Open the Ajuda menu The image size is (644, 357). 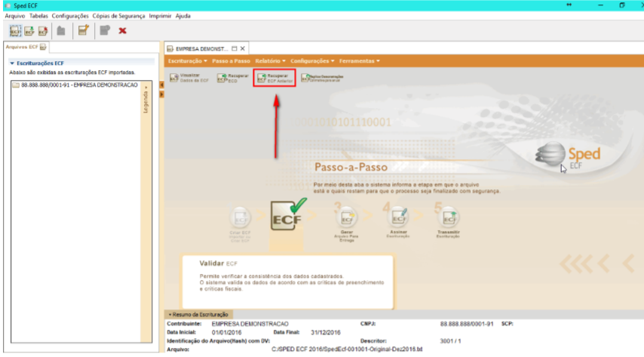click(183, 16)
